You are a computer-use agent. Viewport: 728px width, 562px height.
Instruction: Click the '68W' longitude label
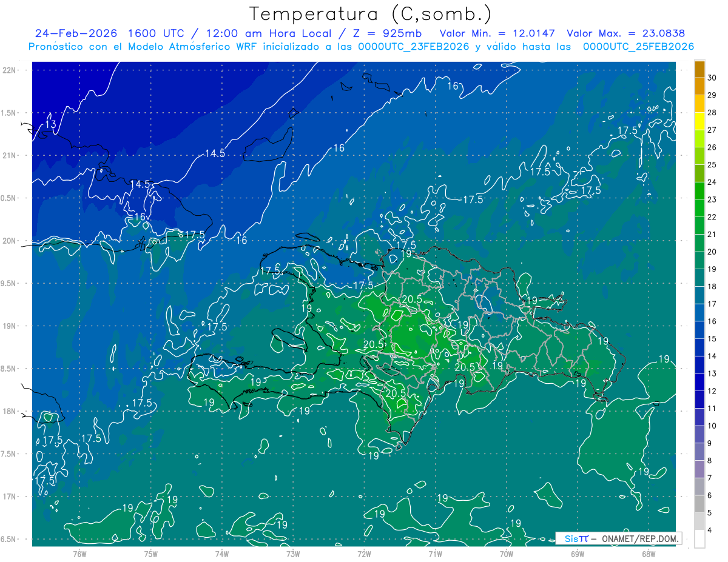649,554
